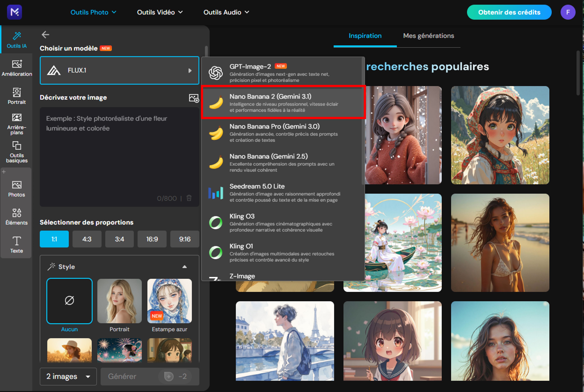Click the gallery scrollbar on the right
The width and height of the screenshot is (584, 392).
(578, 73)
